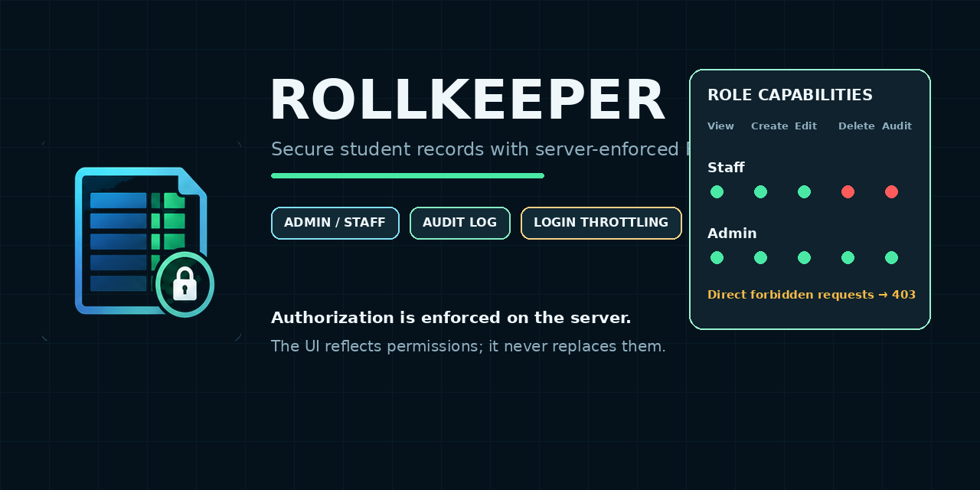Click the Staff Edit green dot
The image size is (980, 490).
804,192
